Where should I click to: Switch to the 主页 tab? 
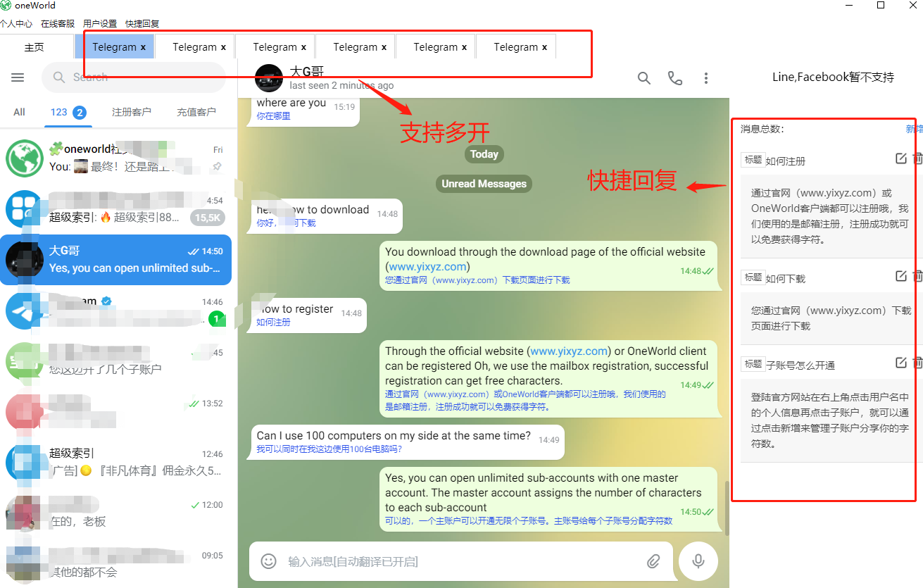pyautogui.click(x=34, y=47)
